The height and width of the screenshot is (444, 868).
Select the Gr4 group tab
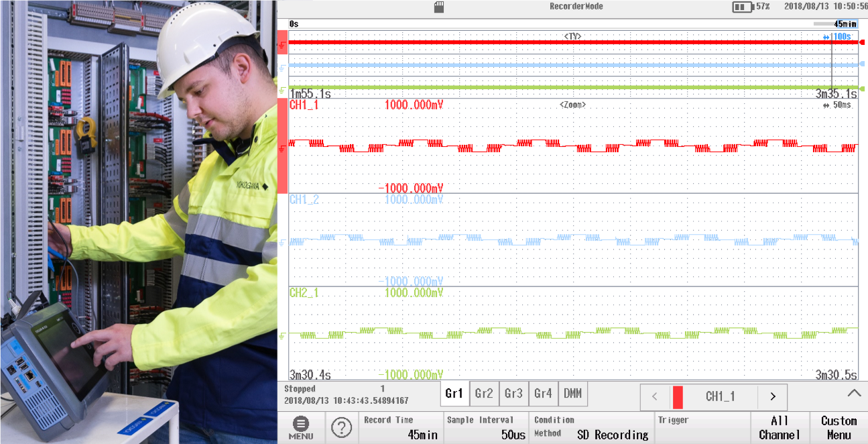tap(543, 394)
